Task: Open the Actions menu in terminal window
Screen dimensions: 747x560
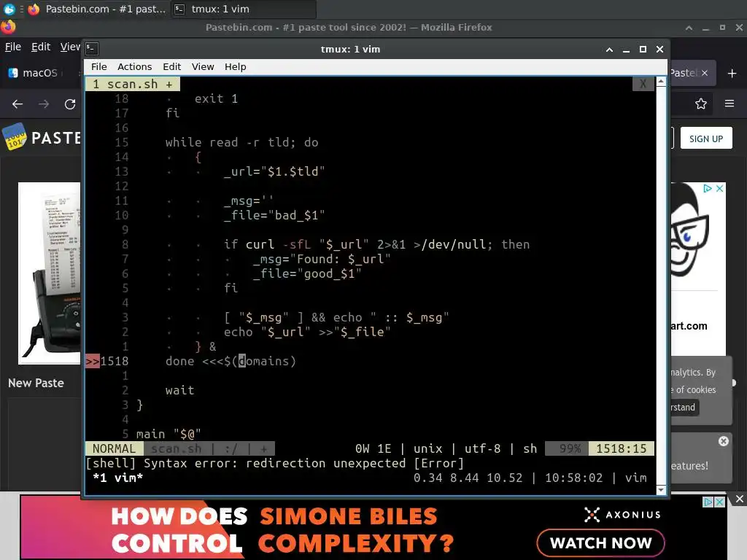Action: click(134, 66)
